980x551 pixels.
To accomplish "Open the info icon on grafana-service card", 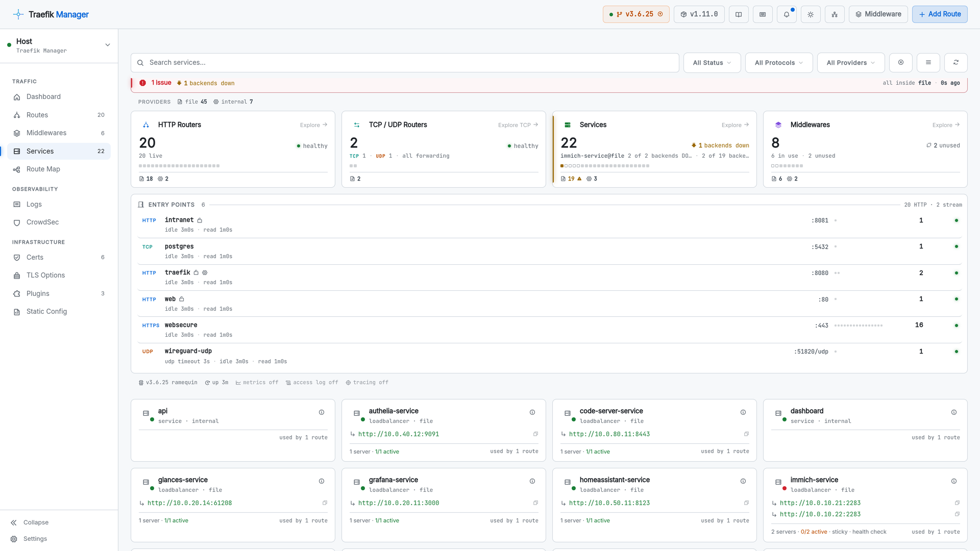I will point(532,481).
